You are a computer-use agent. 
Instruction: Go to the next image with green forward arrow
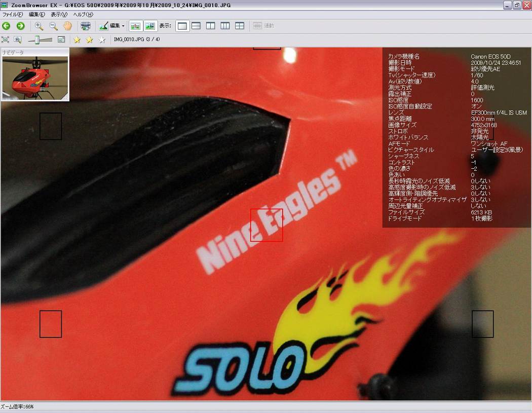click(20, 26)
